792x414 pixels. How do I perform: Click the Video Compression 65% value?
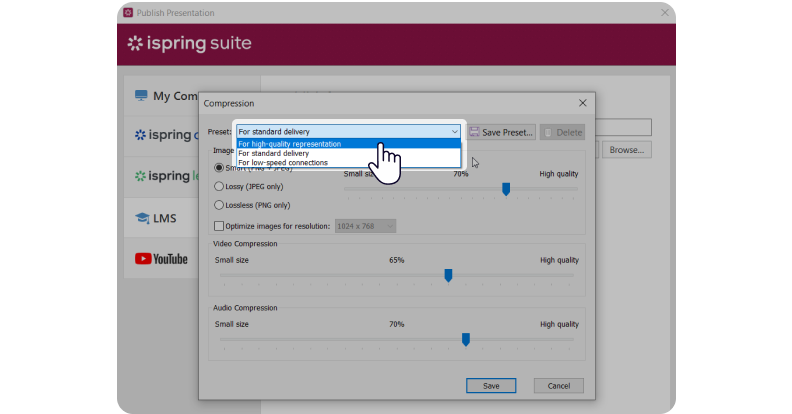[397, 260]
